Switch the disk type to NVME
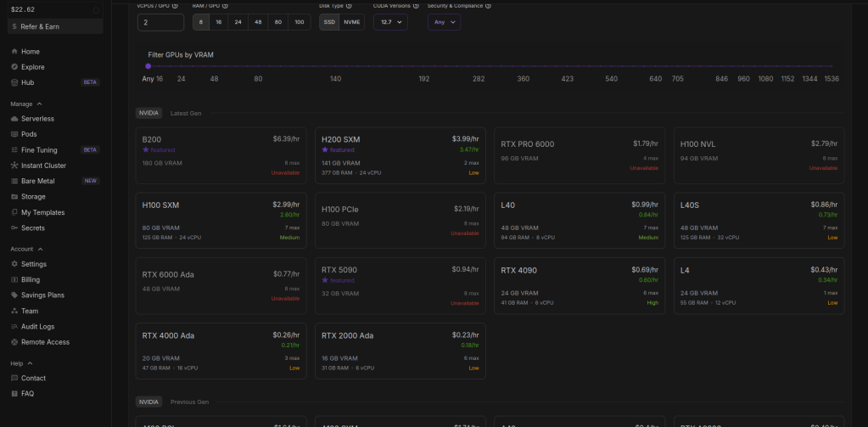This screenshot has width=868, height=427. click(352, 22)
